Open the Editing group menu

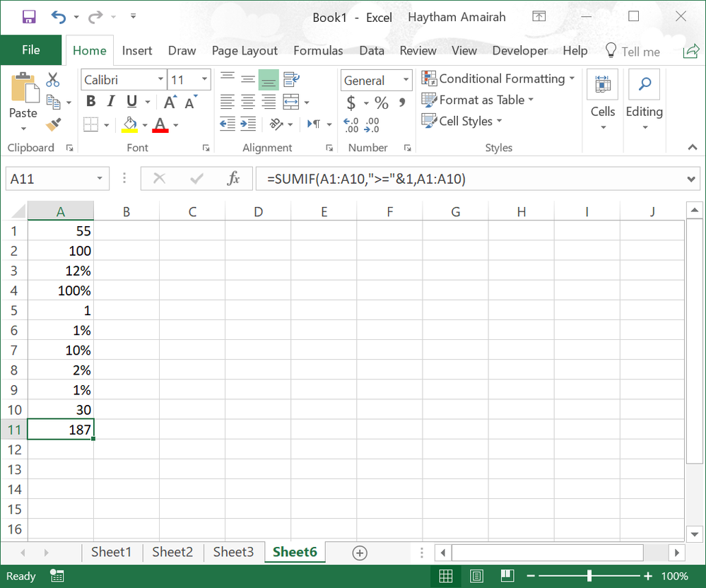click(645, 102)
